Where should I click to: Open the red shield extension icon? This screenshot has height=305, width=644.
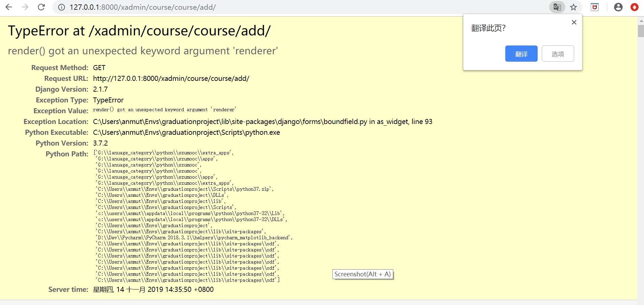tap(595, 7)
